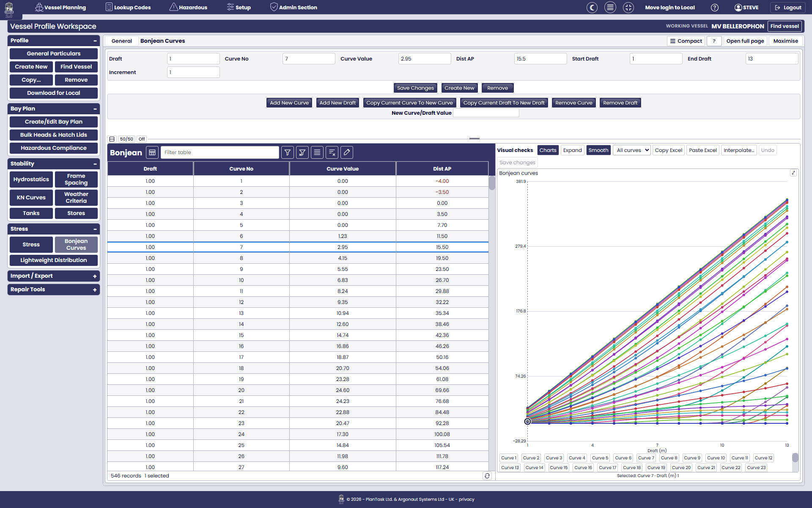Open the help question mark icon
This screenshot has width=812, height=508.
pyautogui.click(x=715, y=8)
